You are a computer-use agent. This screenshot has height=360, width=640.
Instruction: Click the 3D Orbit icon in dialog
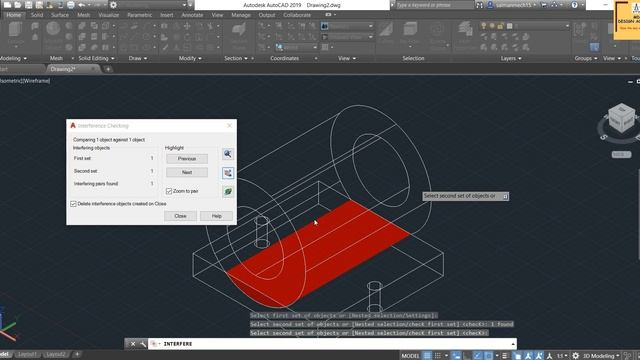(x=228, y=191)
